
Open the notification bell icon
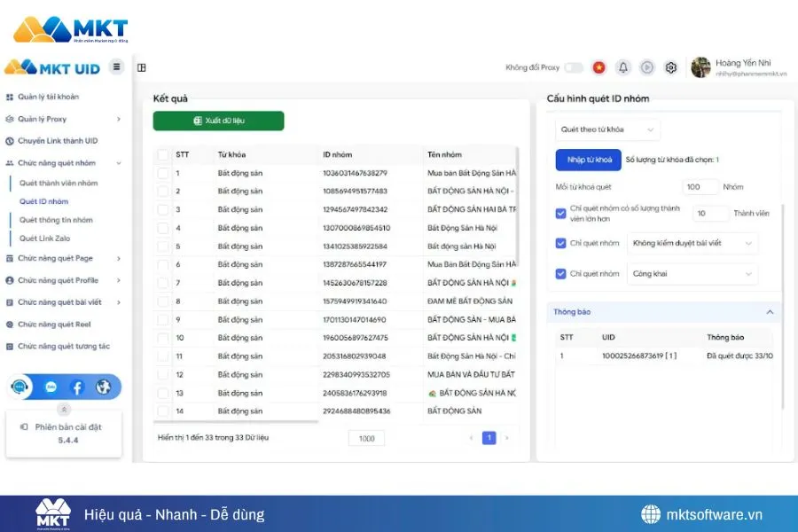click(624, 66)
